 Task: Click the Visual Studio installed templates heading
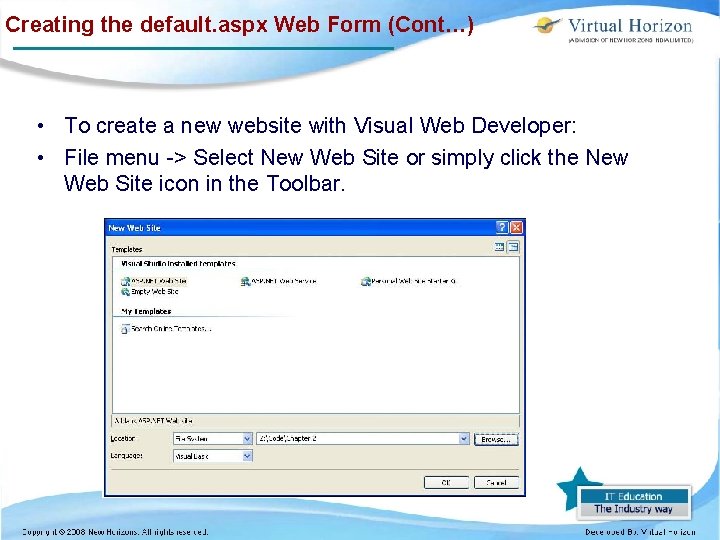tap(178, 264)
